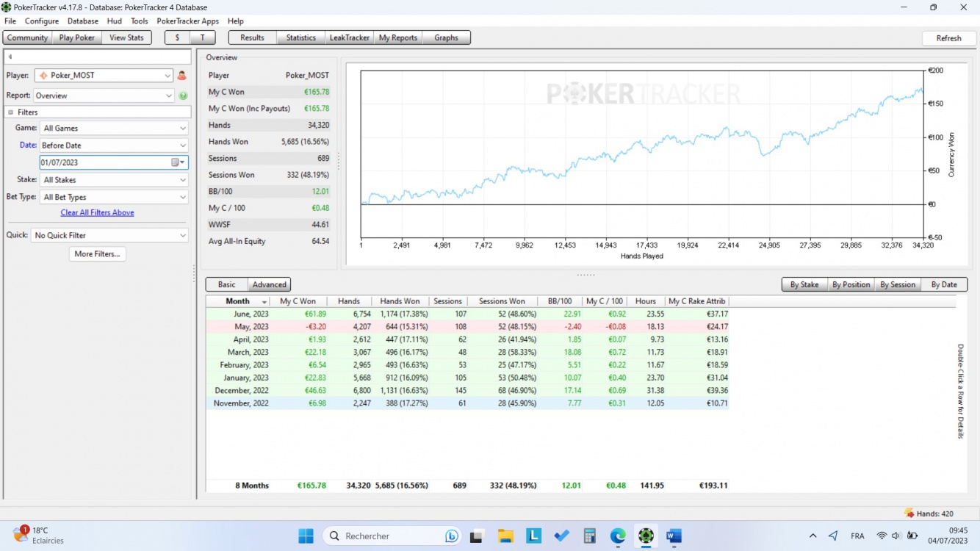Viewport: 980px width, 551px height.
Task: Select the Basic stats toggle
Action: click(x=227, y=284)
